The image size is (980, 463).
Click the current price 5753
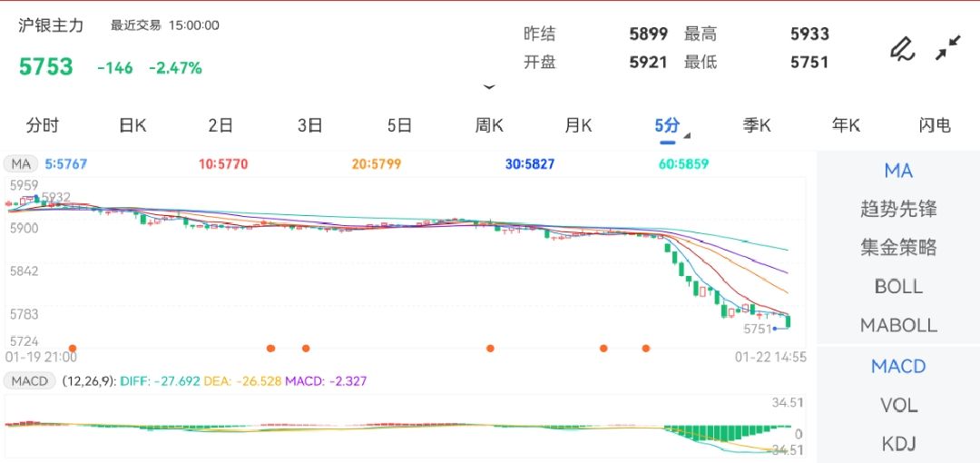[x=45, y=66]
